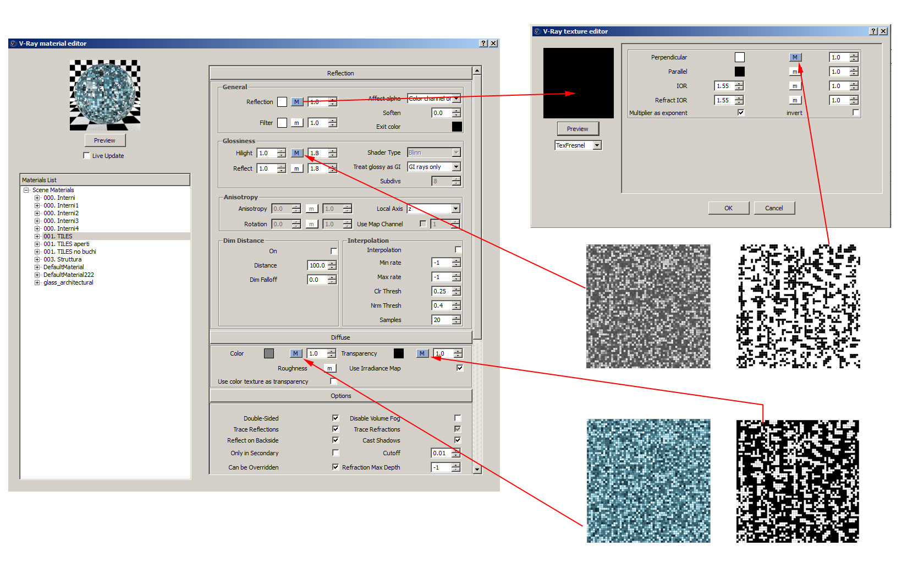Enable the Interpolation checkbox

pyautogui.click(x=458, y=250)
